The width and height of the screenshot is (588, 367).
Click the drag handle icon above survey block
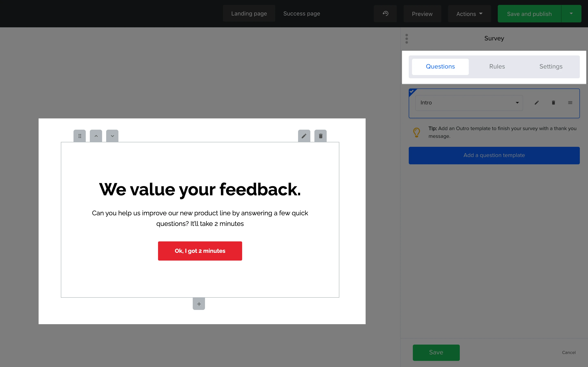click(x=80, y=136)
